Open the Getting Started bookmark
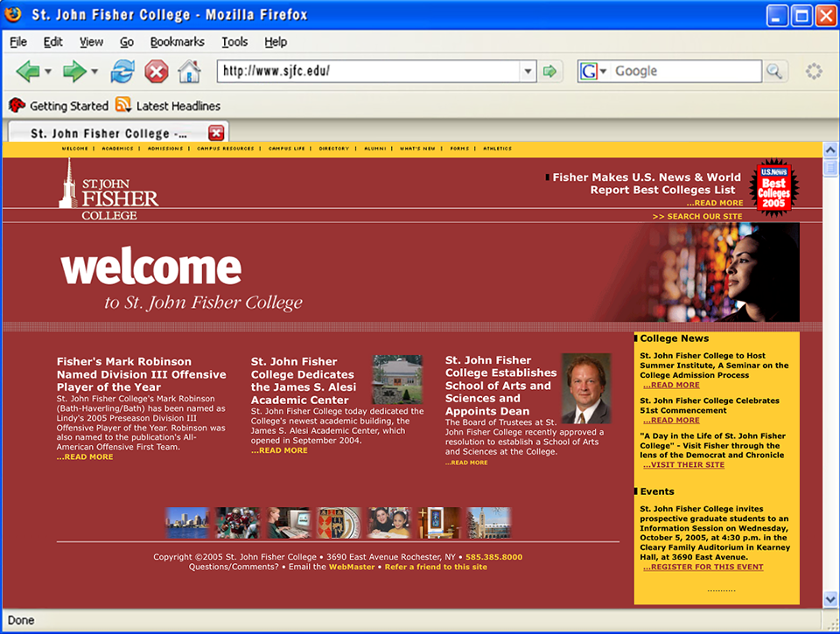 point(59,106)
